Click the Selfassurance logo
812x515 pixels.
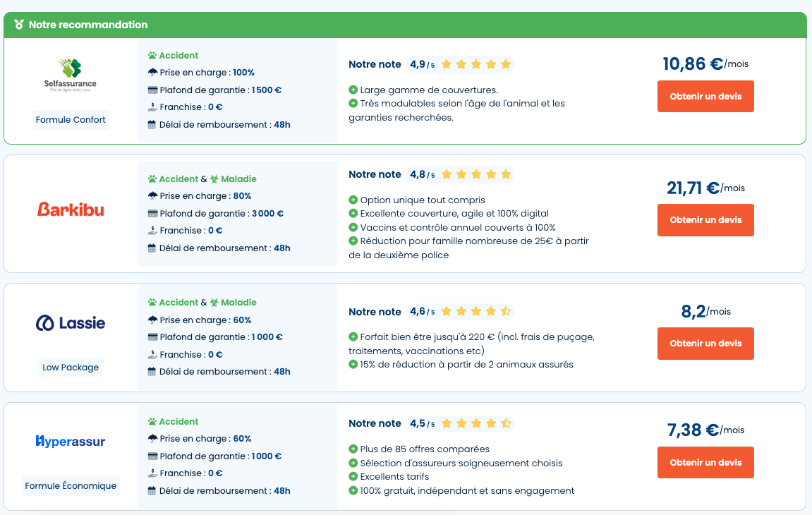coord(71,75)
